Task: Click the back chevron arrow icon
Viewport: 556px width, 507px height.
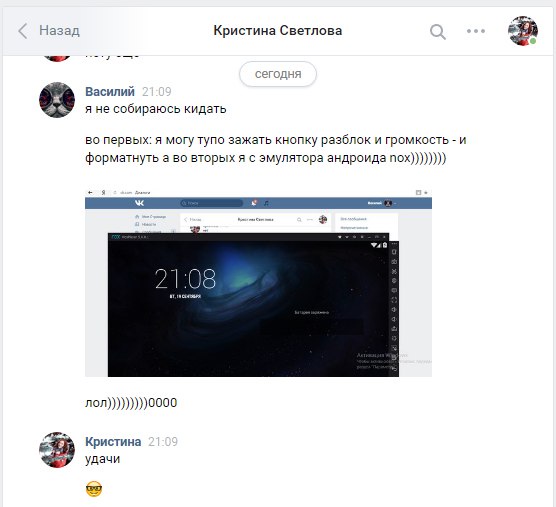Action: tap(23, 31)
